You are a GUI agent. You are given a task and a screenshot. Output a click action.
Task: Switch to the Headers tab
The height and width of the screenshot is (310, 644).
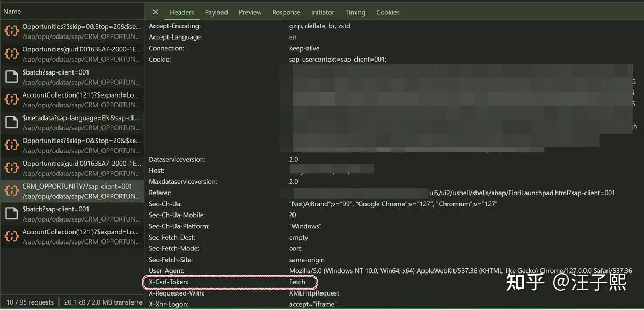pyautogui.click(x=182, y=12)
